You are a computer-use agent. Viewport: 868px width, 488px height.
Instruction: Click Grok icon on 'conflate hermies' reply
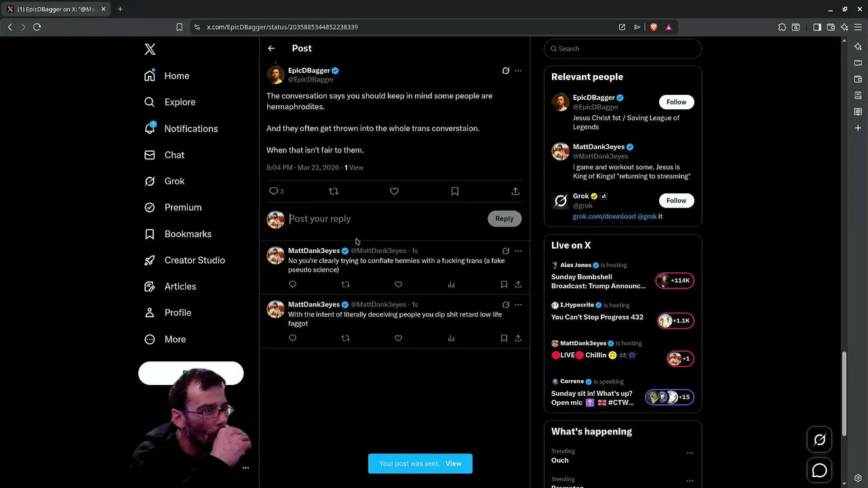pos(506,251)
